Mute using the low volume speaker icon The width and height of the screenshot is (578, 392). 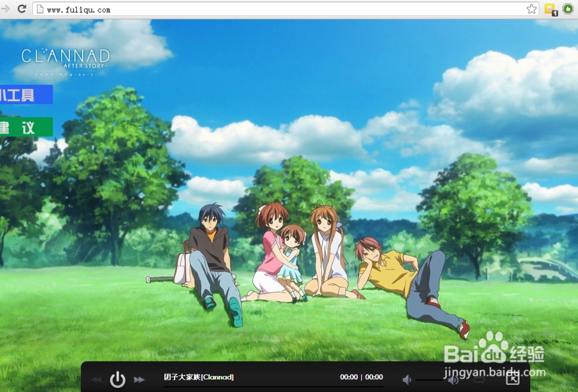407,379
